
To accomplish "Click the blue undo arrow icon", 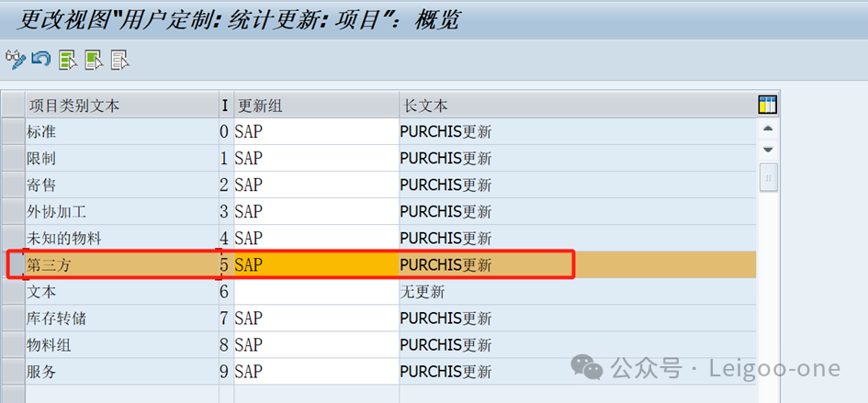I will point(40,61).
